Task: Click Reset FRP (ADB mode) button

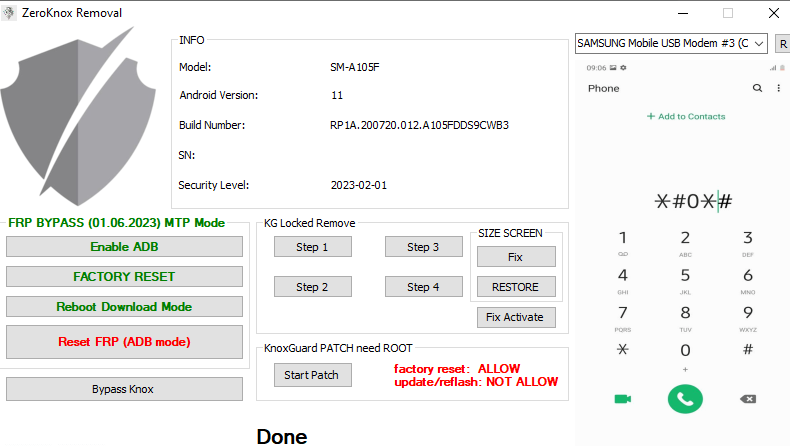Action: [124, 342]
